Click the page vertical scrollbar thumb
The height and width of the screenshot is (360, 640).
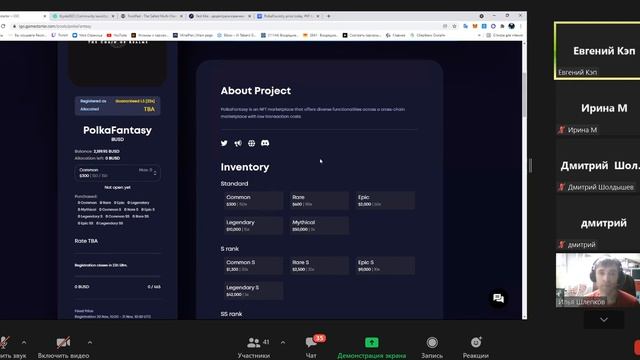tap(524, 94)
